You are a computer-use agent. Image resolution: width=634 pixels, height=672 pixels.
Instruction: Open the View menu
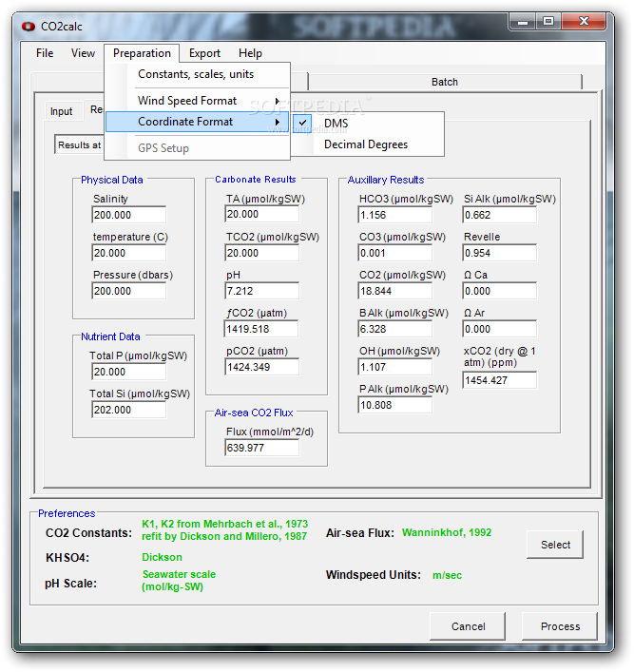[x=83, y=53]
